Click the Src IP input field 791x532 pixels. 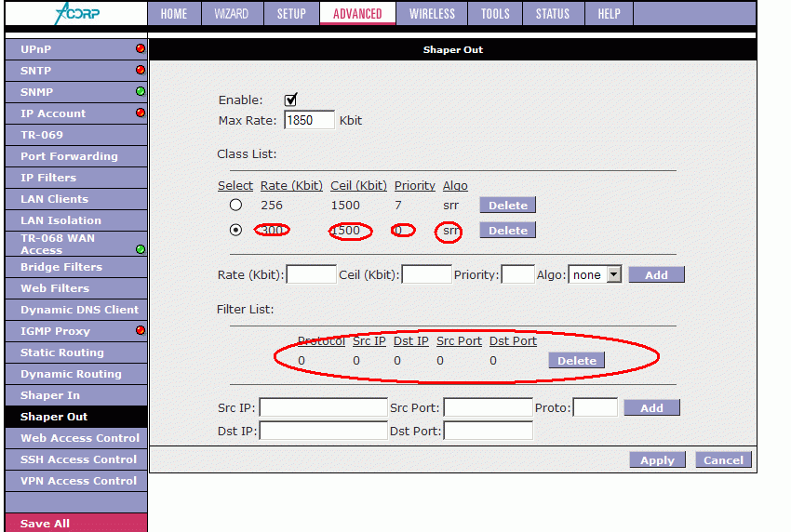click(x=323, y=407)
